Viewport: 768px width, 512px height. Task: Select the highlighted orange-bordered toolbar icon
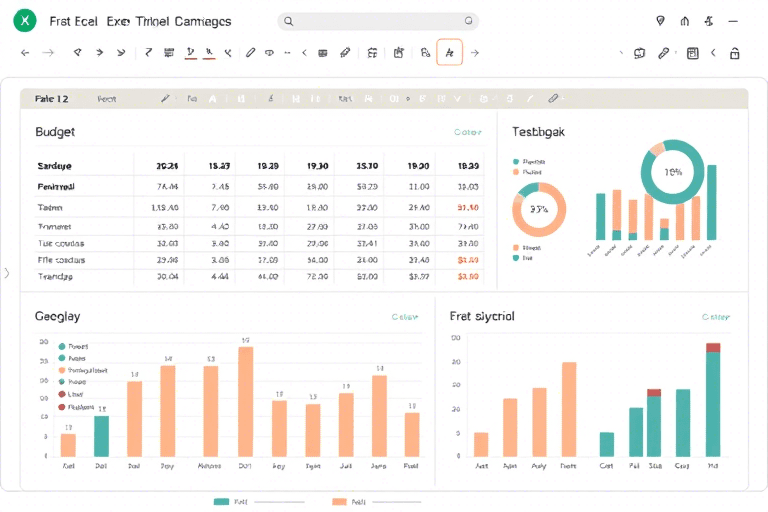[x=449, y=53]
